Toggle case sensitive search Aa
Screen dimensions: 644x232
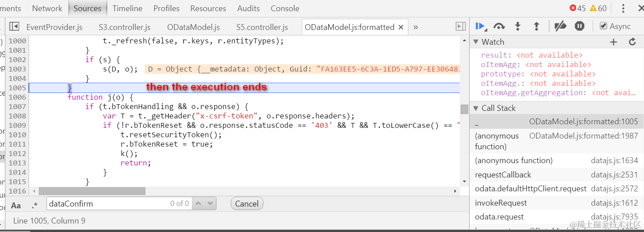(16, 206)
